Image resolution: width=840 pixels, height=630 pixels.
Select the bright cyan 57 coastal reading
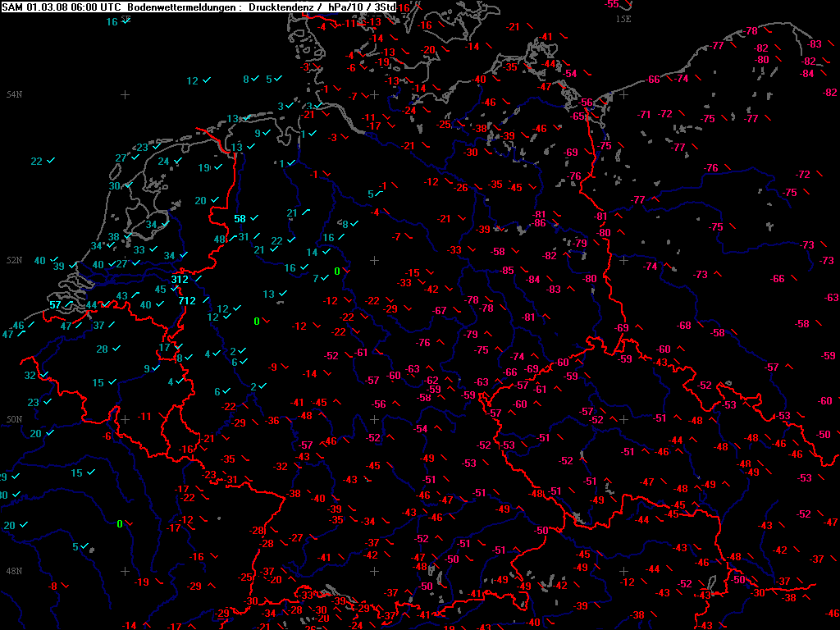pos(55,305)
